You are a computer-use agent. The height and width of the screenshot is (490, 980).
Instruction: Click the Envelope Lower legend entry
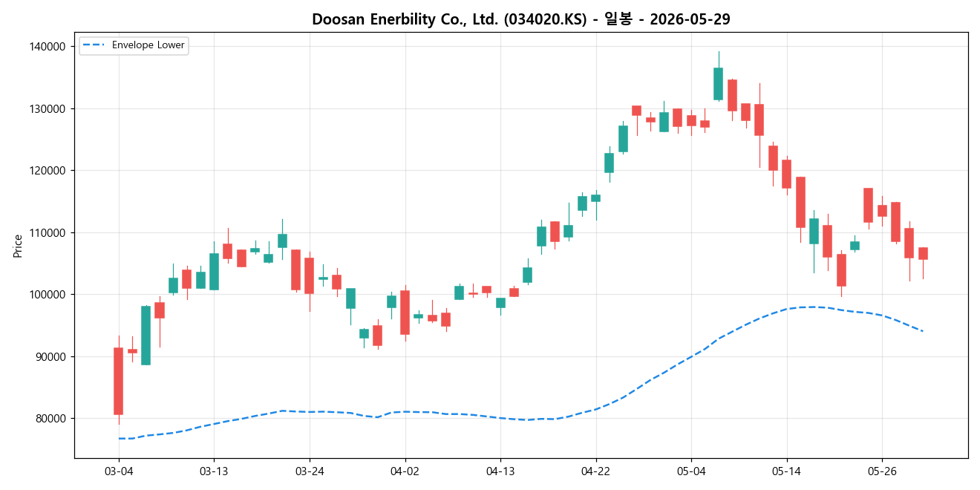[x=133, y=45]
